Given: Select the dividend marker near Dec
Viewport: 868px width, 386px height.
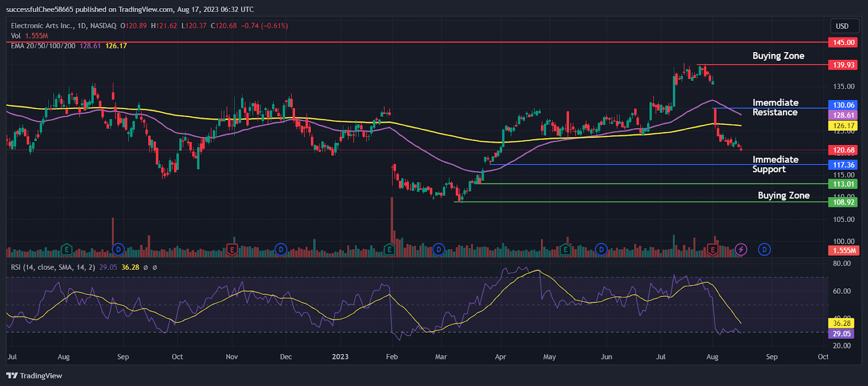Looking at the screenshot, I should point(280,250).
